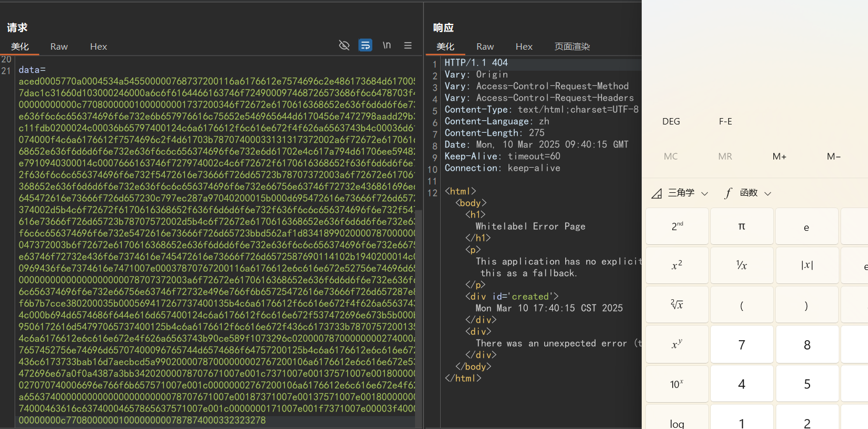Click the 10^x key
The width and height of the screenshot is (868, 429).
coord(677,383)
